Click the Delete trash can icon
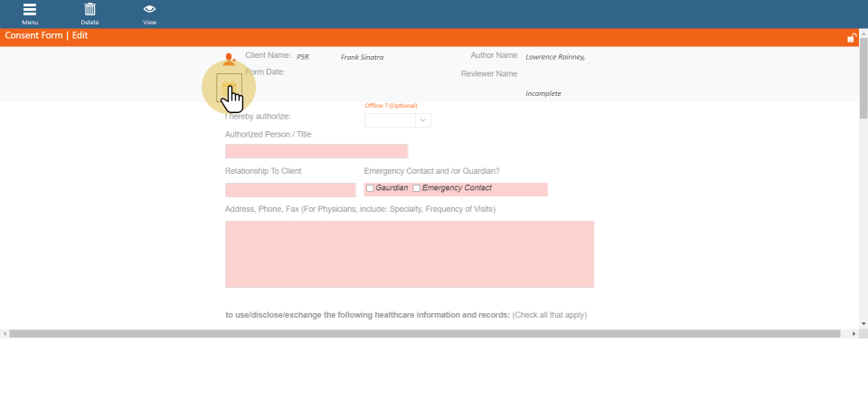868x400 pixels. (x=90, y=10)
